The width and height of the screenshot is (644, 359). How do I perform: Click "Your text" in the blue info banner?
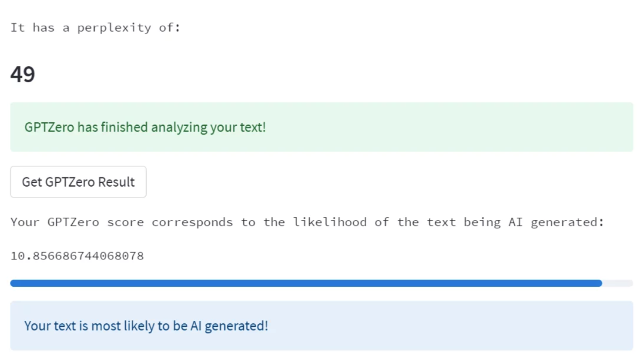tap(45, 326)
